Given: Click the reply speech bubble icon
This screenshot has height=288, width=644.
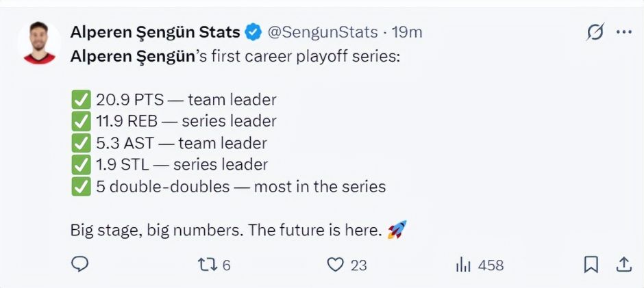Looking at the screenshot, I should [79, 265].
